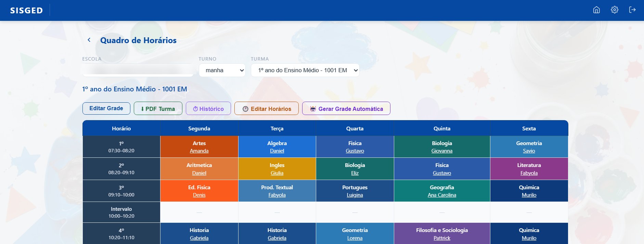Go back with the left chevron arrow
The image size is (644, 244).
89,40
